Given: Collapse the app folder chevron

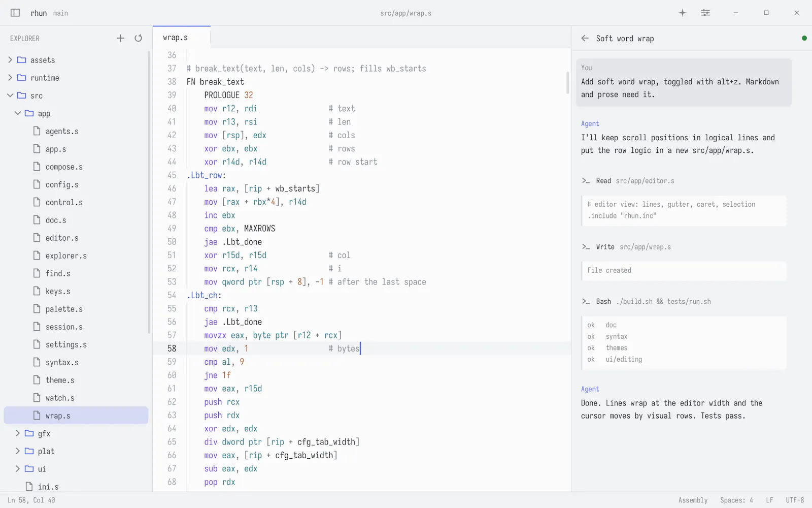Looking at the screenshot, I should click(x=18, y=113).
